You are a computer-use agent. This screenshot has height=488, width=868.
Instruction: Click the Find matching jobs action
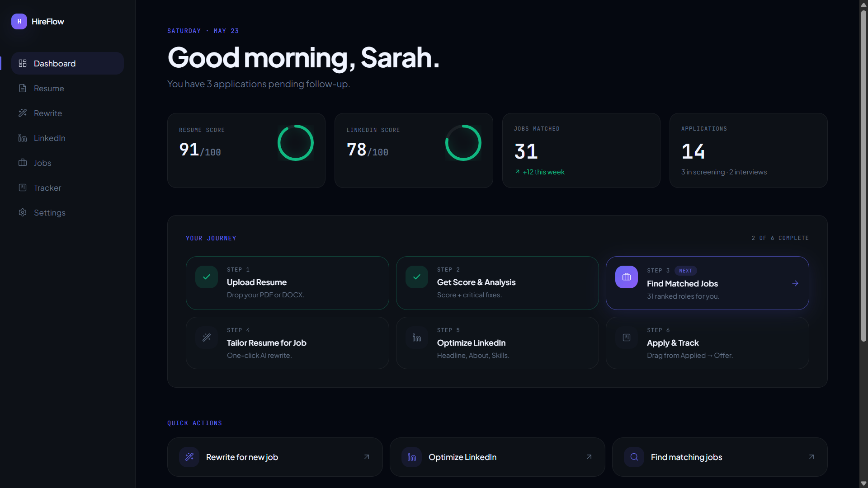click(x=720, y=457)
